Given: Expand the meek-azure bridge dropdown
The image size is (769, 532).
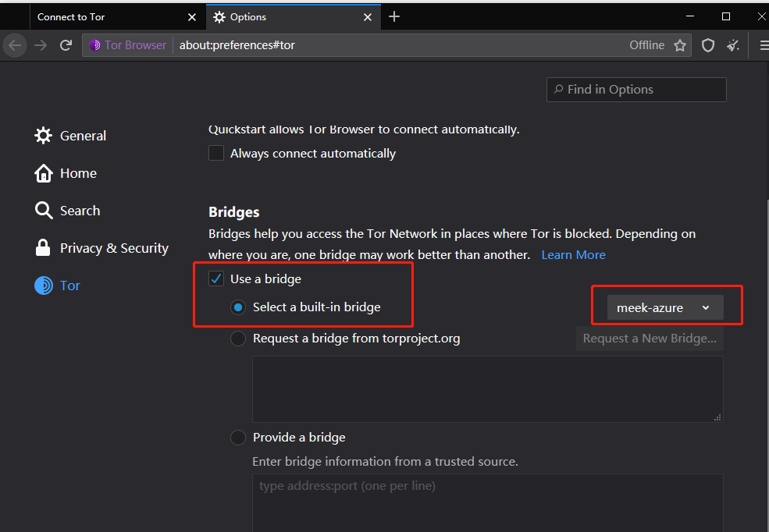Looking at the screenshot, I should tap(664, 308).
